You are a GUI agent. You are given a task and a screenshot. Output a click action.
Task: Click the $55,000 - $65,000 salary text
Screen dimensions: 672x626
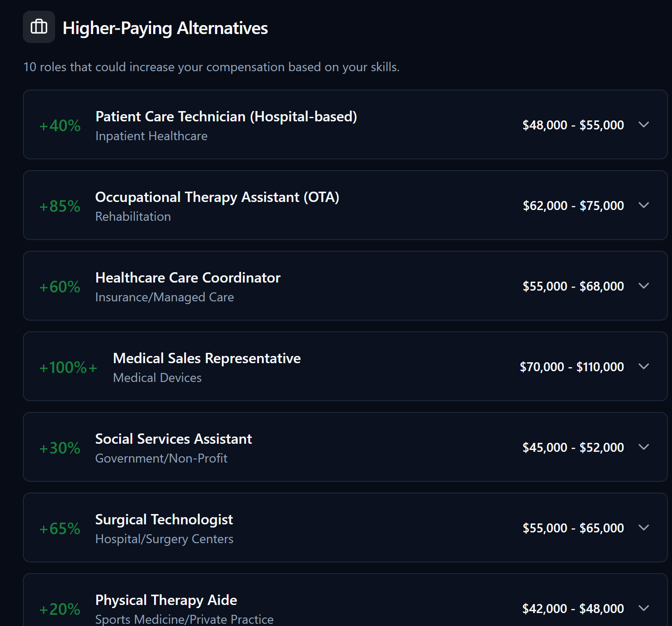tap(573, 527)
